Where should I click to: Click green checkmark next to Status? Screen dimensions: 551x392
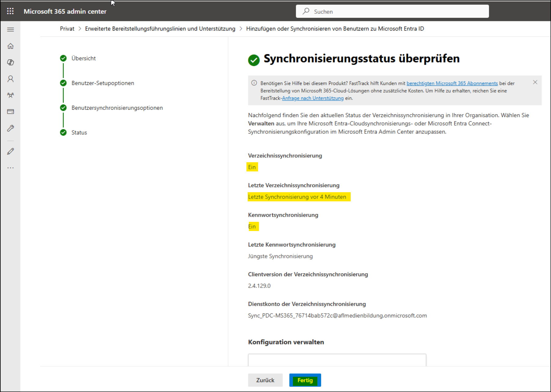(x=63, y=132)
